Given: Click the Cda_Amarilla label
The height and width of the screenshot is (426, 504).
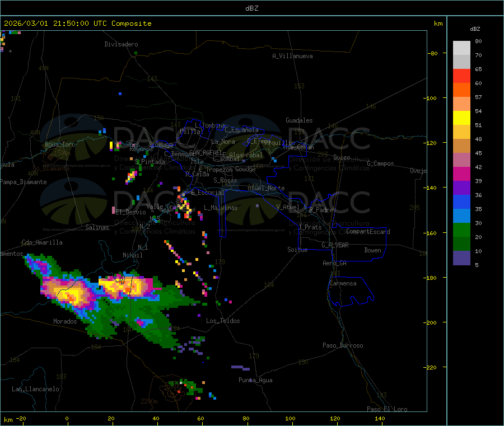Looking at the screenshot, I should click(x=42, y=242).
